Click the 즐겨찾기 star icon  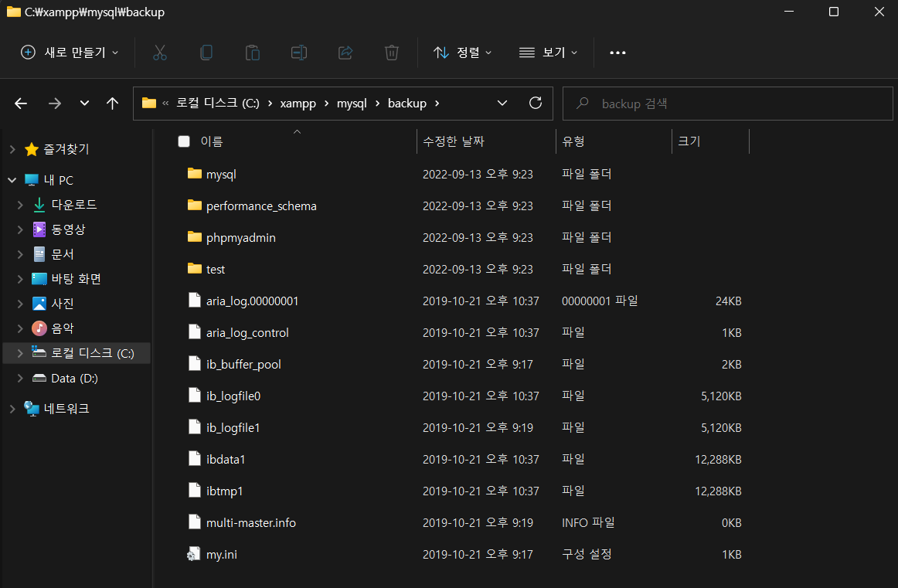pos(32,149)
